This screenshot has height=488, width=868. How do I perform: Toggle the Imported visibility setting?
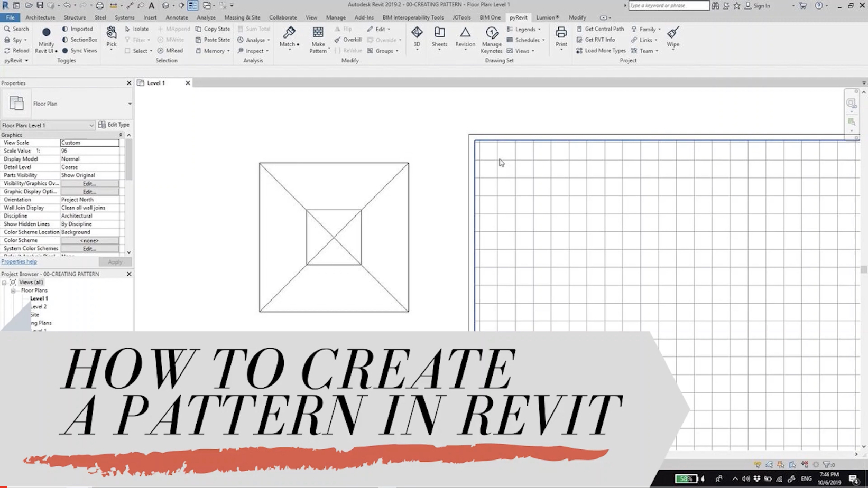coord(78,29)
